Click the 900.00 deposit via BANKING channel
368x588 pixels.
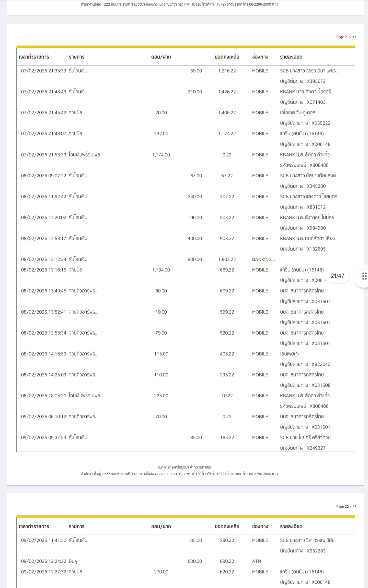195,259
